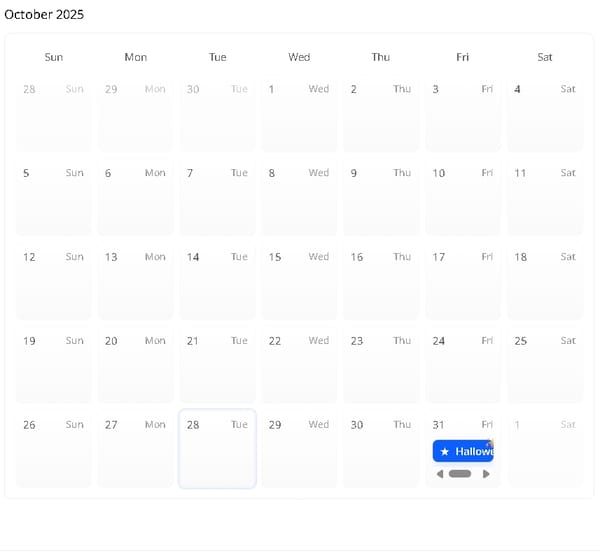Select the October 29 Wednesday cell
The width and height of the screenshot is (600, 553).
click(x=299, y=449)
